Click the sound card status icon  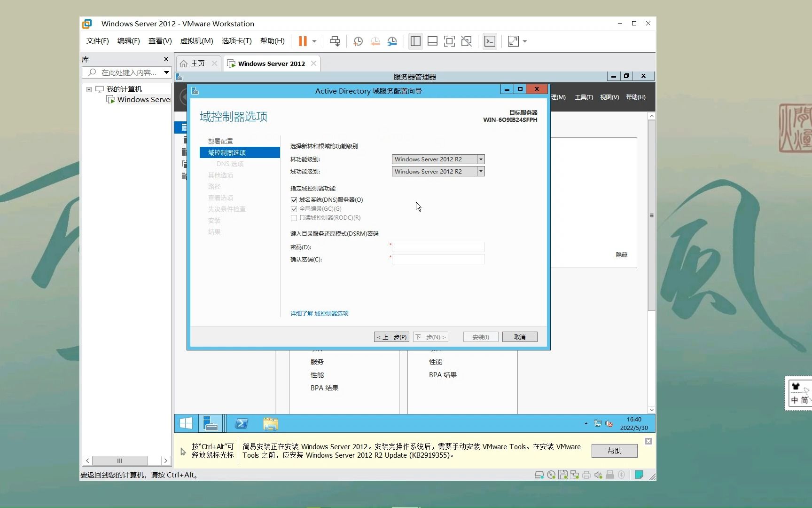coord(598,475)
